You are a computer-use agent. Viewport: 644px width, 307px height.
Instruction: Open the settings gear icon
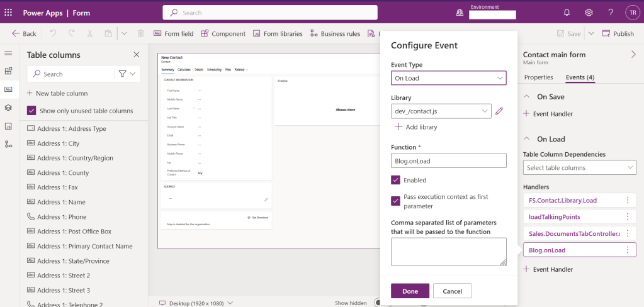(589, 13)
